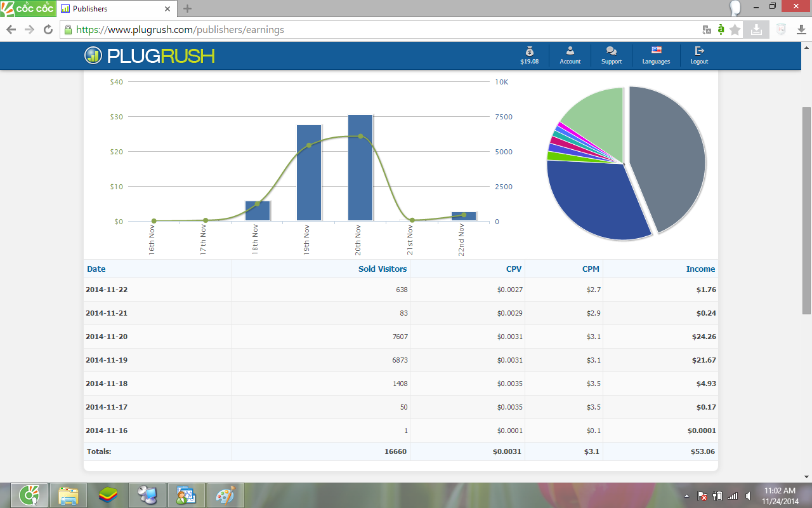This screenshot has height=508, width=812.
Task: Click the translate page icon in address bar
Action: click(707, 30)
